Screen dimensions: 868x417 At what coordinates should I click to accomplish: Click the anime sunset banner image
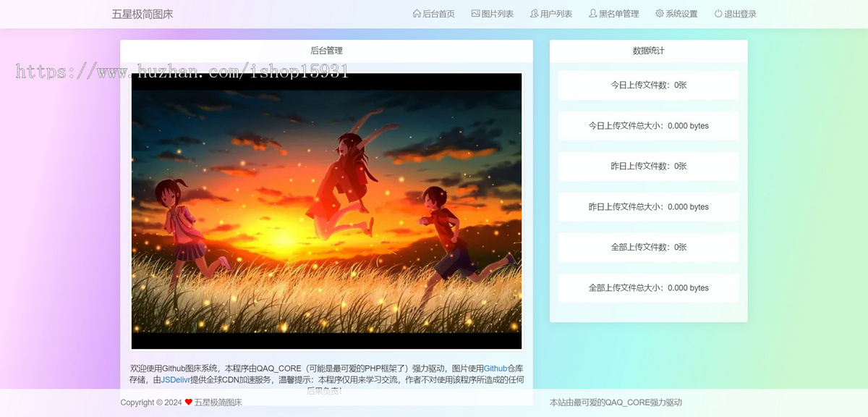[x=326, y=211]
